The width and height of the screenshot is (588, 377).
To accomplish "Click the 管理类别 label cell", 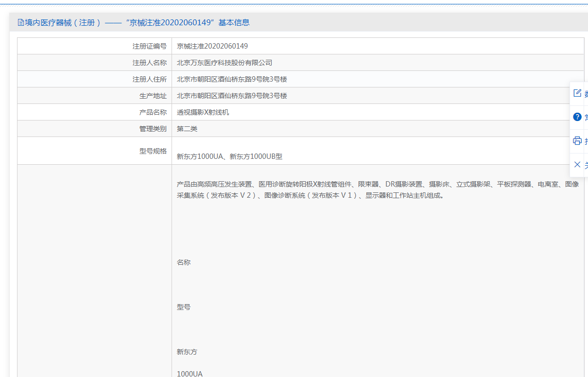I will click(x=94, y=129).
